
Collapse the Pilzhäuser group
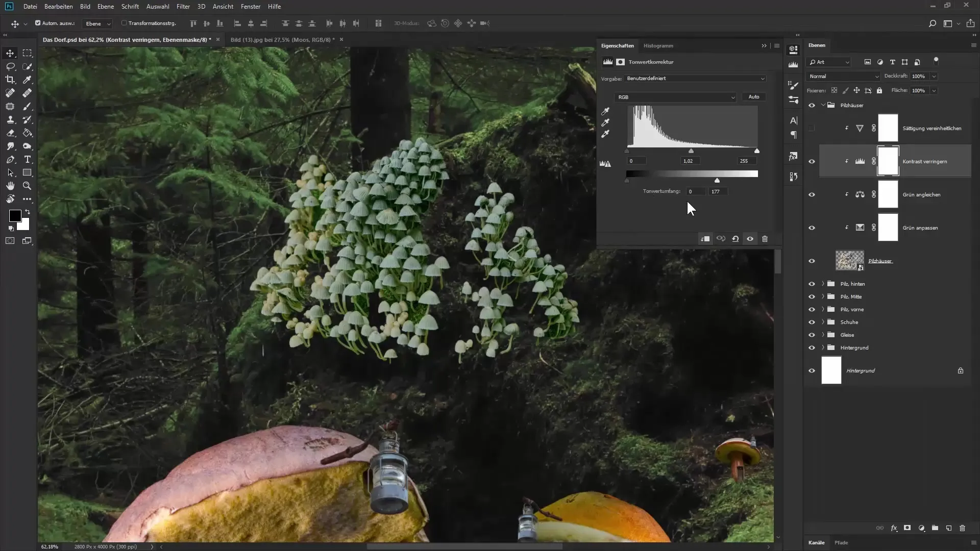823,105
